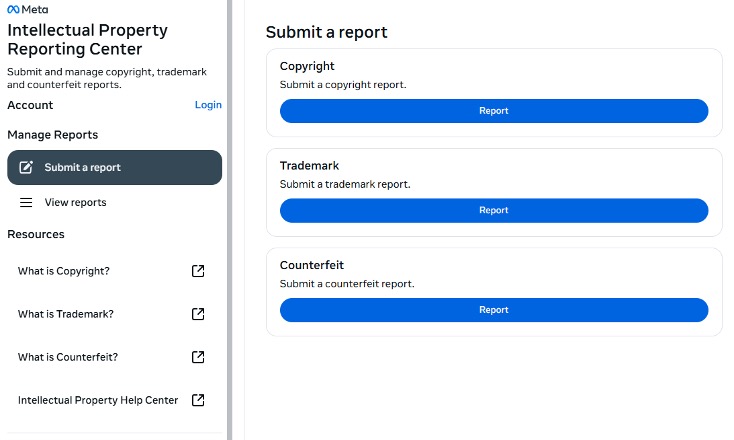Screen dimensions: 734x440
Task: Click the Login link
Action: coord(208,105)
